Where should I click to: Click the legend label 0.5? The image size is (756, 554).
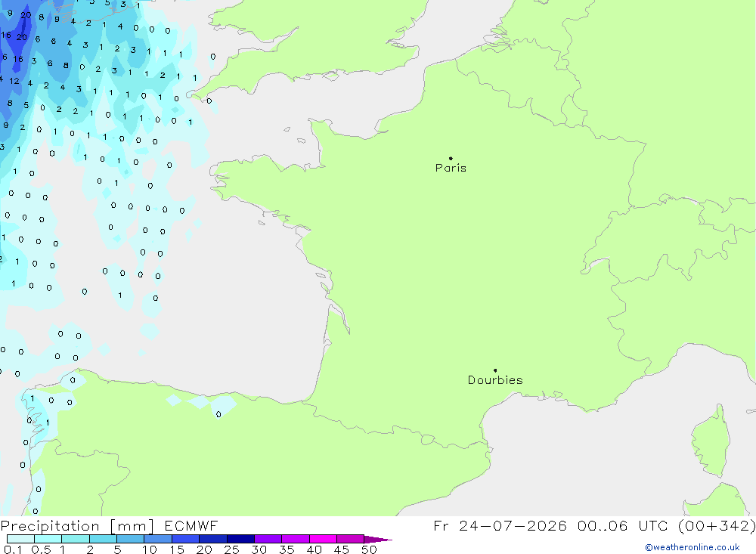click(x=41, y=549)
